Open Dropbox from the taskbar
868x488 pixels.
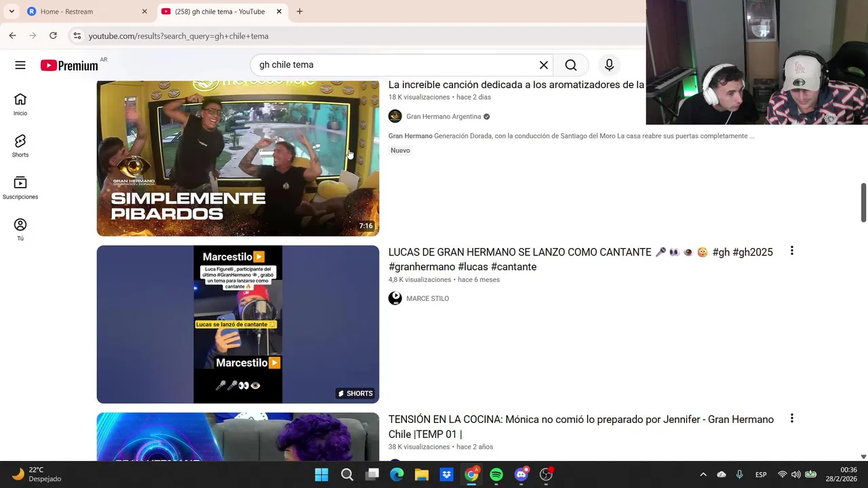click(x=446, y=474)
